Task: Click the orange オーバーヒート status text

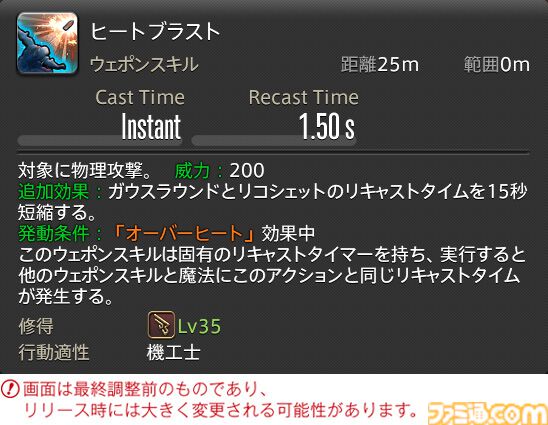Action: point(183,233)
